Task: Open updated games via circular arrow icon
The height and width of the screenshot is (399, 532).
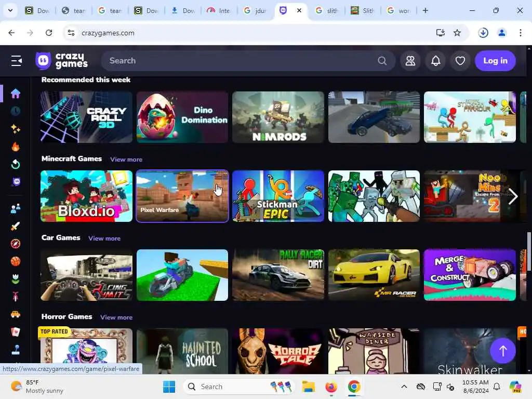Action: tap(15, 164)
